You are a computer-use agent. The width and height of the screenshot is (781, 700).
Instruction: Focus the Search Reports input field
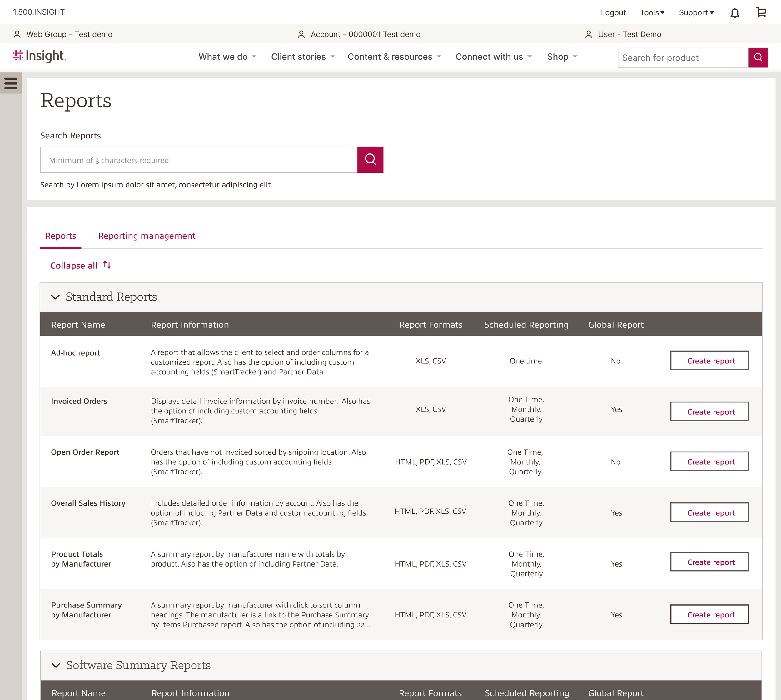pyautogui.click(x=198, y=160)
